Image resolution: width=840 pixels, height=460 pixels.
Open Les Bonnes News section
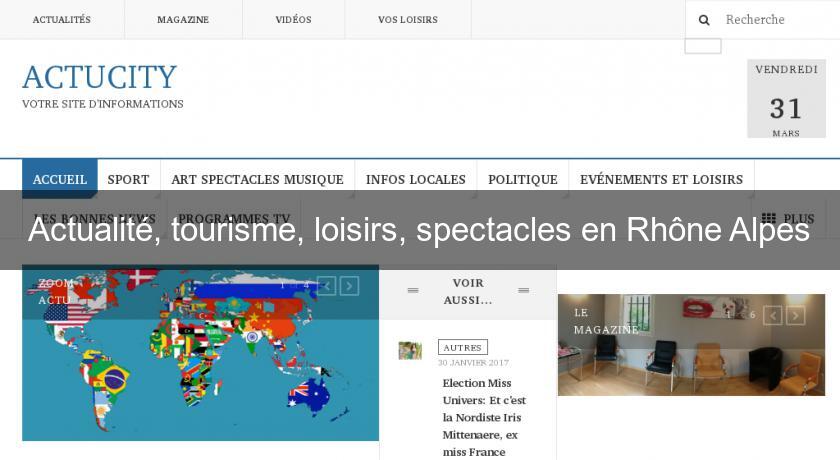point(94,218)
